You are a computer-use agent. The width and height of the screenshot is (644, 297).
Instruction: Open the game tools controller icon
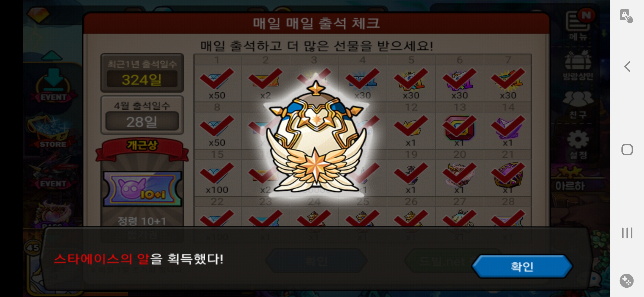(627, 281)
